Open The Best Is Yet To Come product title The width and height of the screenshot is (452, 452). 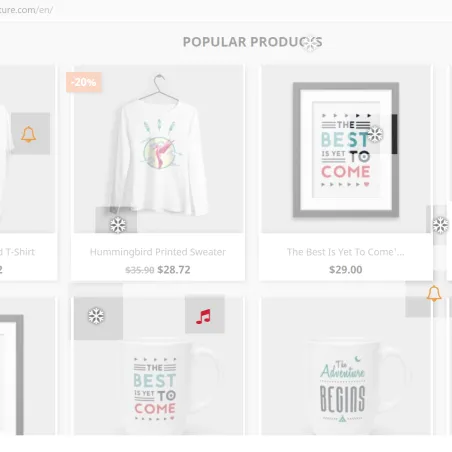coord(346,252)
